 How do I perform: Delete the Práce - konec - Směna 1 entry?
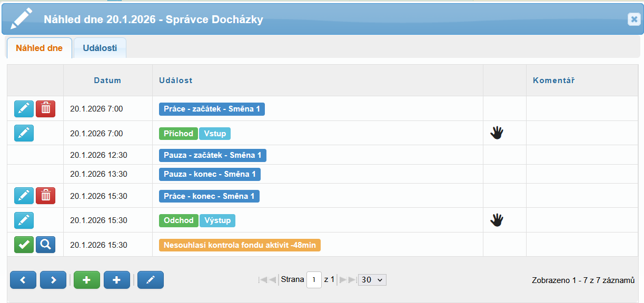(x=46, y=196)
